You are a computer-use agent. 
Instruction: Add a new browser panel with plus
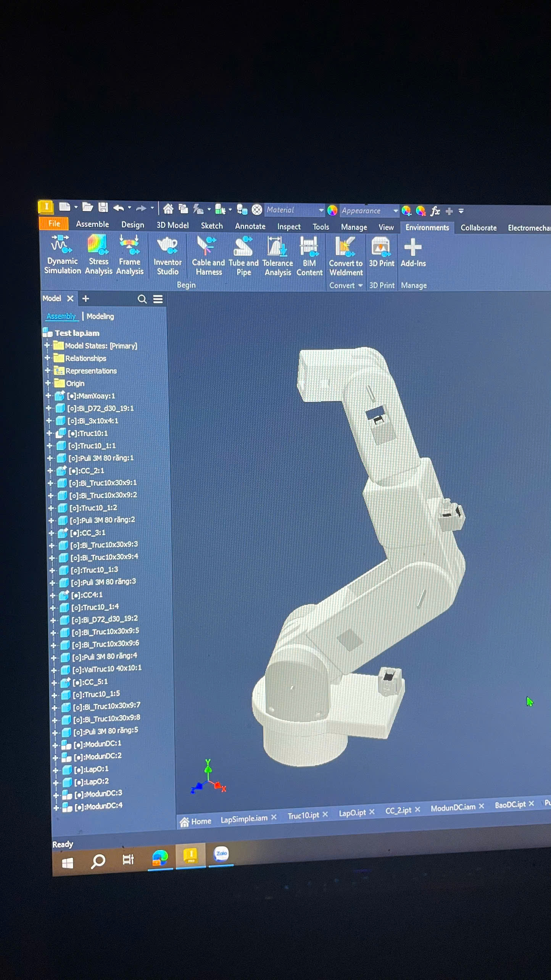tap(85, 298)
